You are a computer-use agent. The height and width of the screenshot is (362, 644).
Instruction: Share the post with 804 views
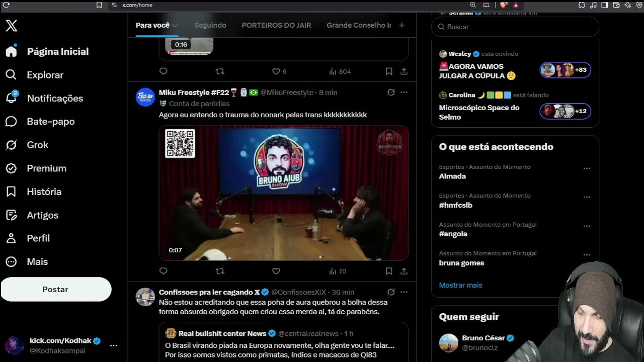(404, 71)
